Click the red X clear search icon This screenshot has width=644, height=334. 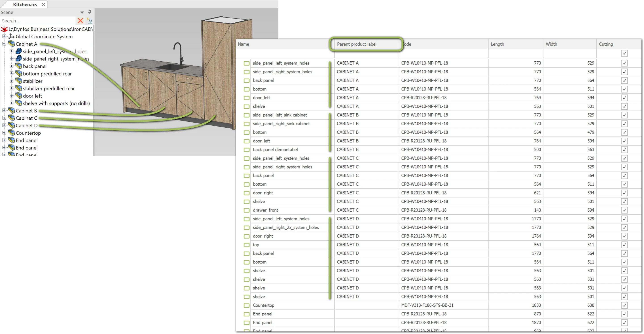click(x=80, y=21)
